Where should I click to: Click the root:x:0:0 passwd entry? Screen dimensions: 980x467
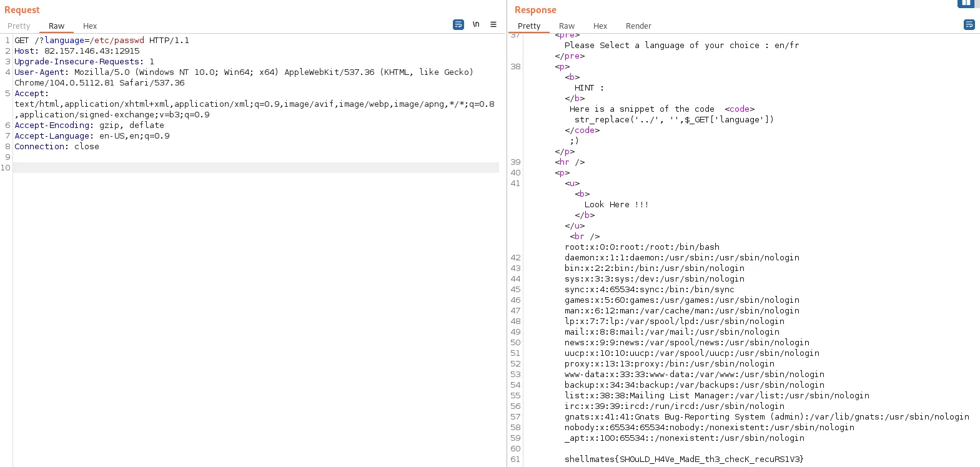point(642,247)
